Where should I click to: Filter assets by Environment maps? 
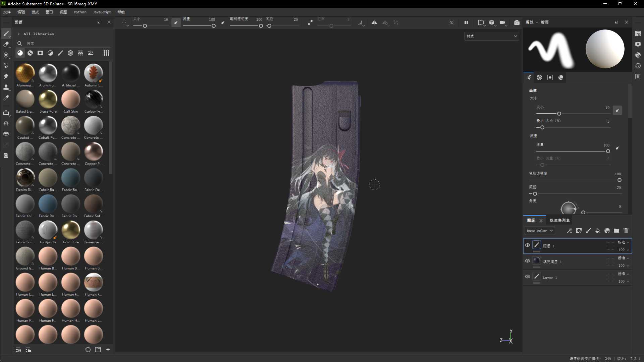pos(91,53)
